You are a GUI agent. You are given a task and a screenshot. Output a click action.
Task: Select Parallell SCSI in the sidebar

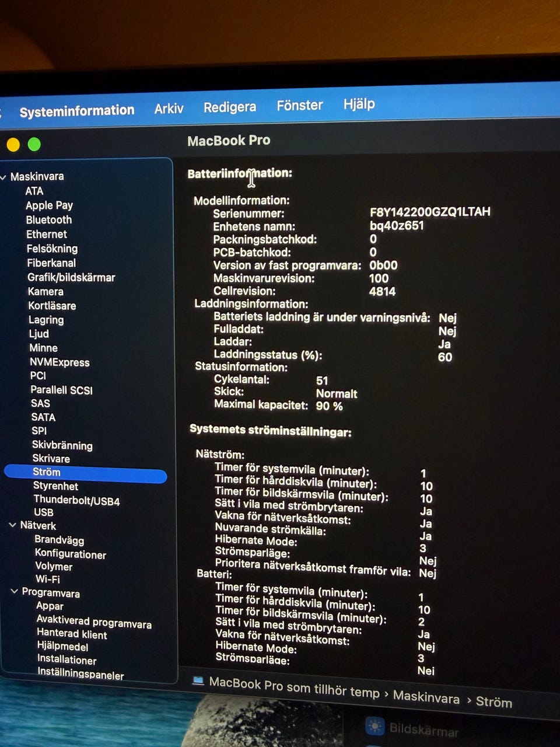[62, 390]
